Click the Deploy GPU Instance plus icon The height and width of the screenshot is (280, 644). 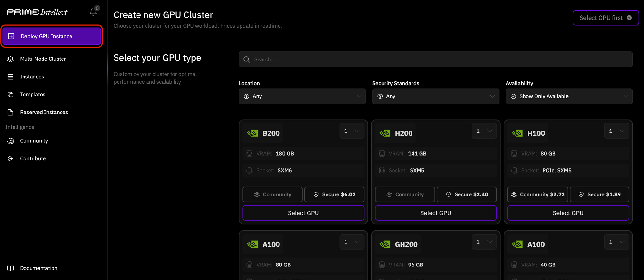pyautogui.click(x=11, y=36)
